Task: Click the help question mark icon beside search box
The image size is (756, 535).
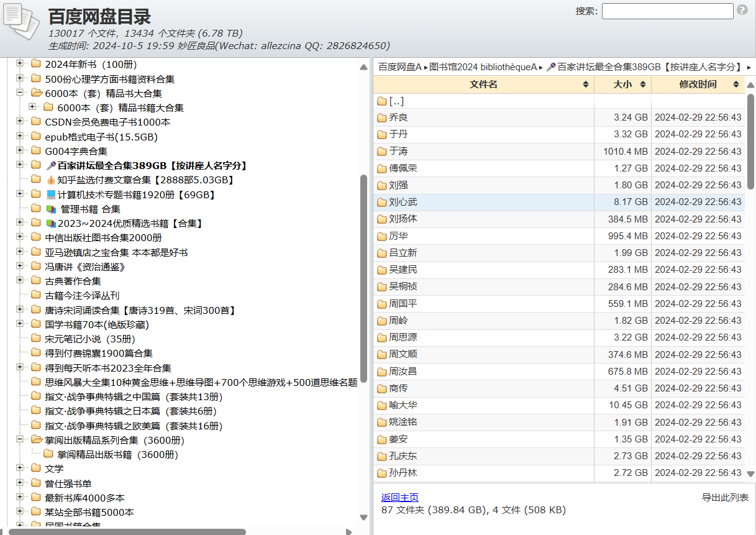Action: [x=744, y=11]
